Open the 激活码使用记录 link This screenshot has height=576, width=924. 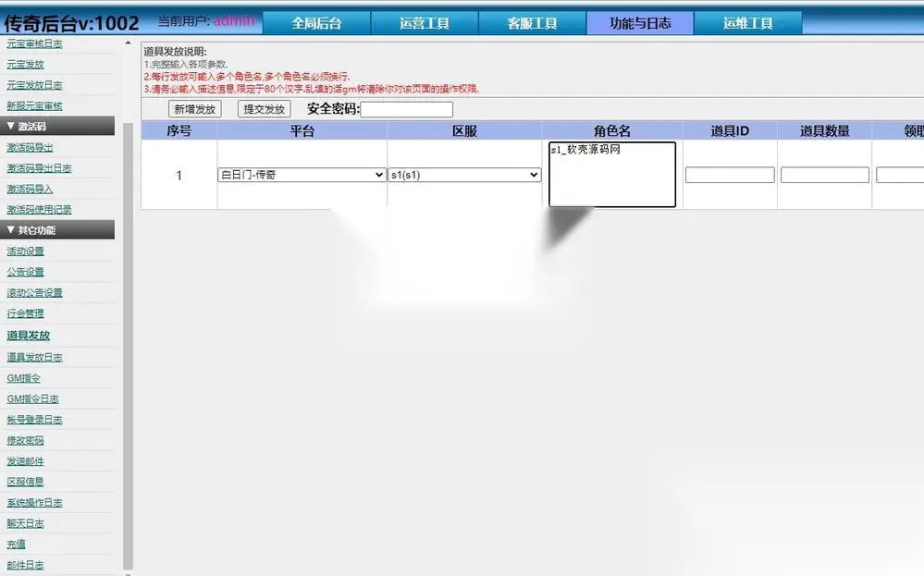point(39,209)
